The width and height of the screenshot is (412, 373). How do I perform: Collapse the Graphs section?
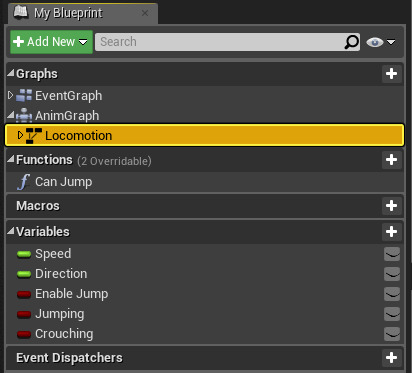[11, 73]
